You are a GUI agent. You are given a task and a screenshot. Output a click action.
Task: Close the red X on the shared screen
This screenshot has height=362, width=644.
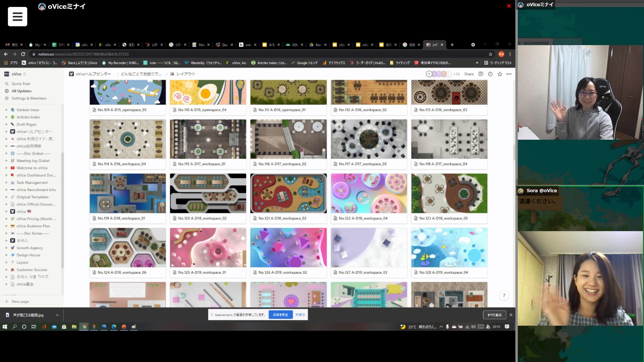point(509,6)
